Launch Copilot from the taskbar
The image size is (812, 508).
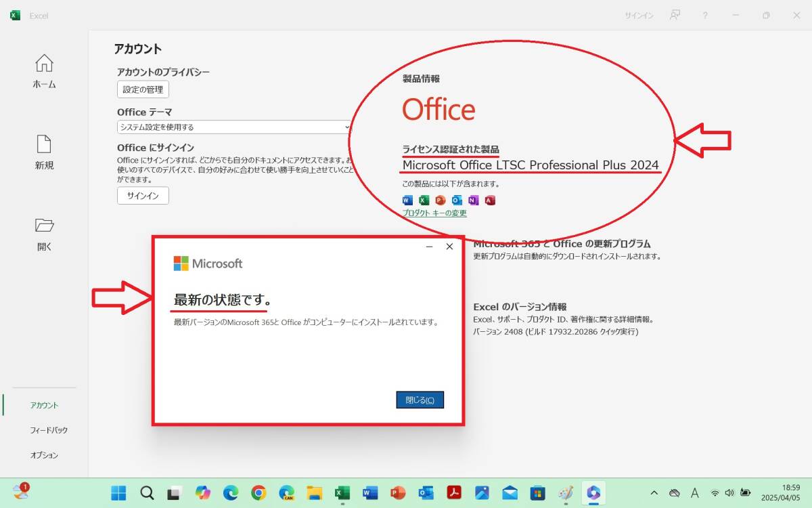tap(203, 492)
